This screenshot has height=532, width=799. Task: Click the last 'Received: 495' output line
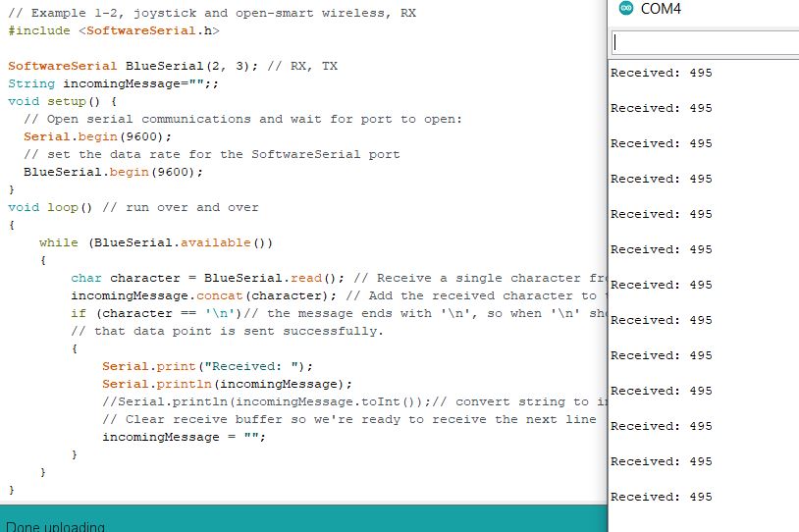click(x=661, y=497)
